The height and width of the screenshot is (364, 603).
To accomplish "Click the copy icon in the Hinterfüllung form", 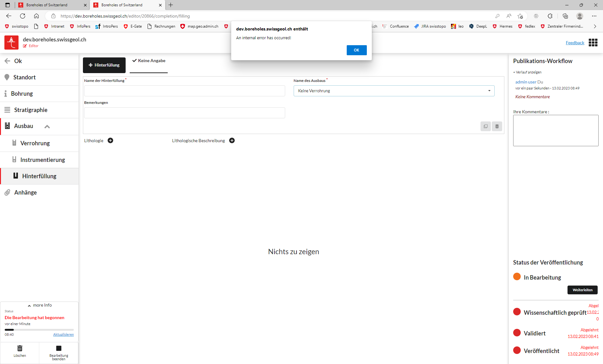I will pos(486,126).
